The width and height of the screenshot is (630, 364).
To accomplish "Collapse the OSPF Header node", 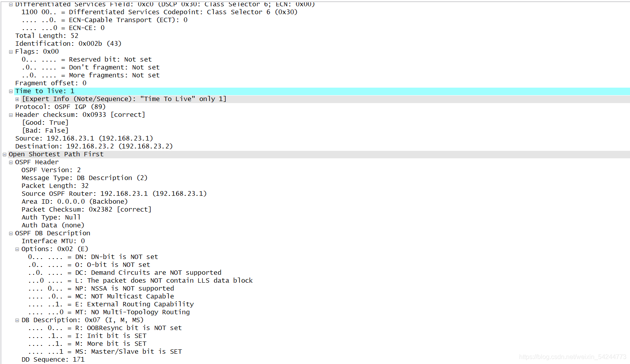I will coord(11,162).
